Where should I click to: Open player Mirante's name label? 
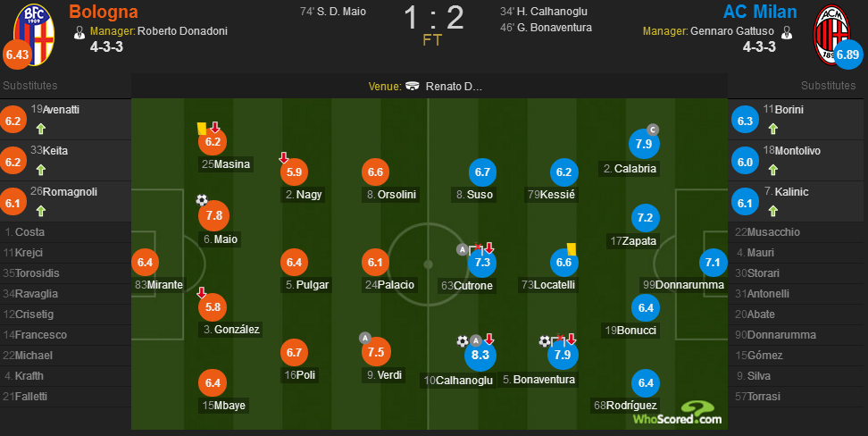coord(159,285)
